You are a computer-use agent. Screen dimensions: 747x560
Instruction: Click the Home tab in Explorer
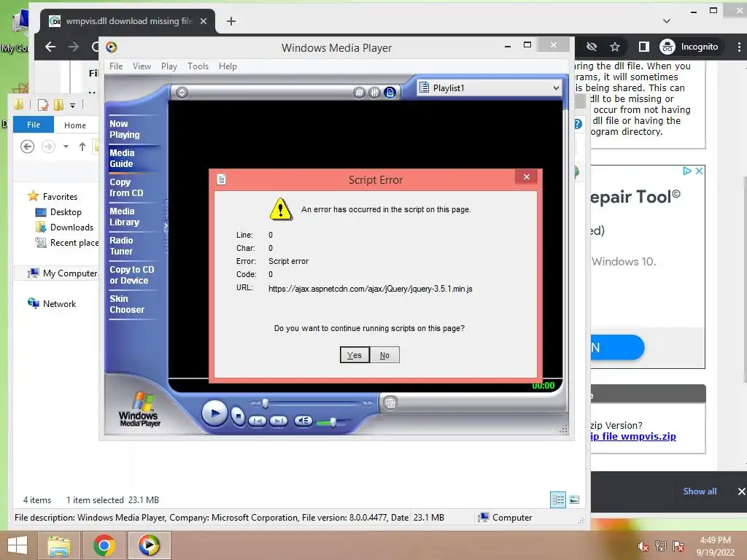point(75,125)
